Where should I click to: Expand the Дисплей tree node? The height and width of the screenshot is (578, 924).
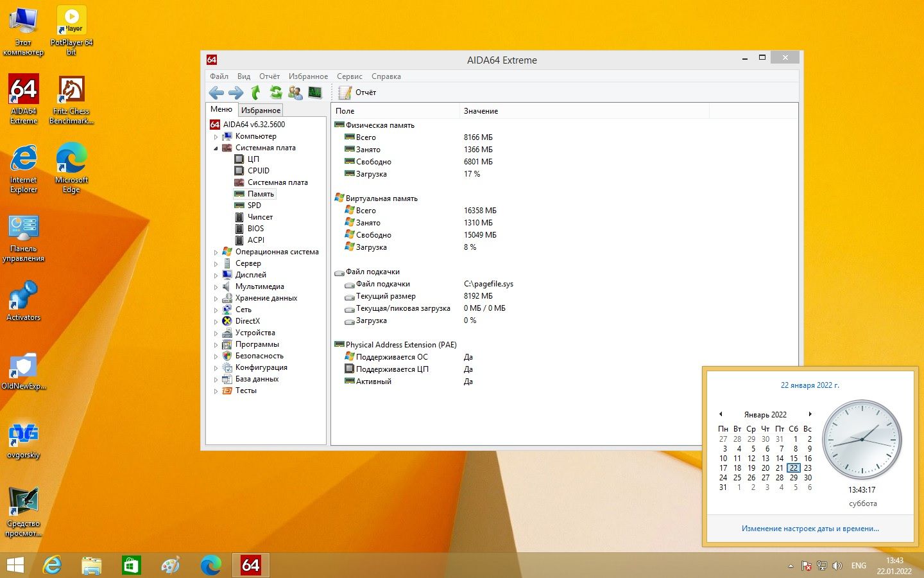point(216,275)
